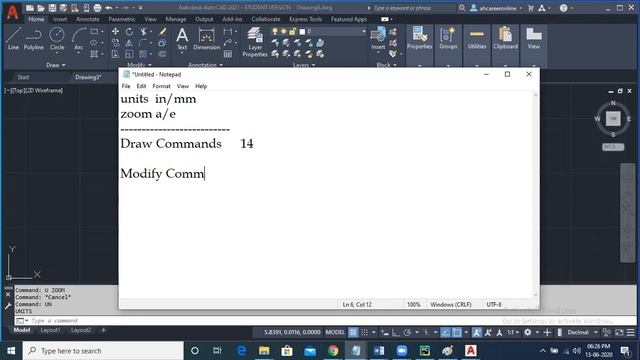Open the Annotate ribbon tab
The height and width of the screenshot is (360, 640).
87,19
